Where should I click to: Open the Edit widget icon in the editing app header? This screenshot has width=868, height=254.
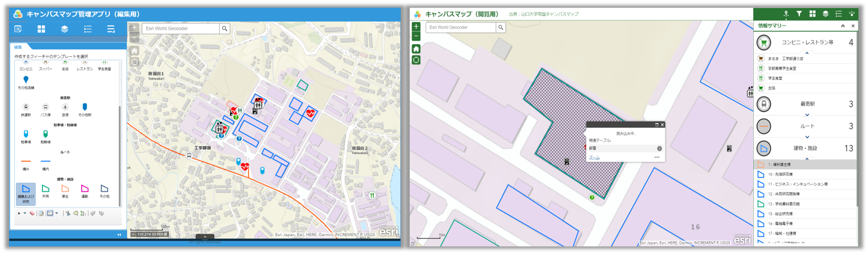tap(18, 29)
